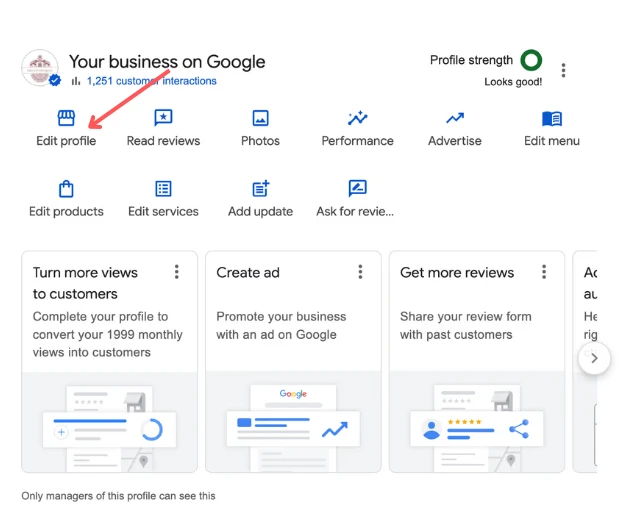Image resolution: width=632 pixels, height=527 pixels.
Task: Click the Advertise label
Action: [455, 141]
